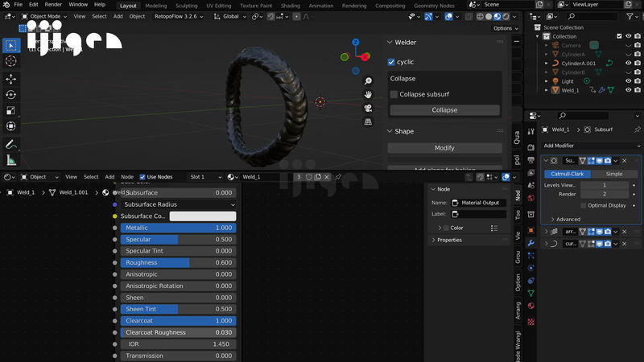Screen dimensions: 644x362
Task: Open the Material properties tab icon
Action: tap(531, 306)
